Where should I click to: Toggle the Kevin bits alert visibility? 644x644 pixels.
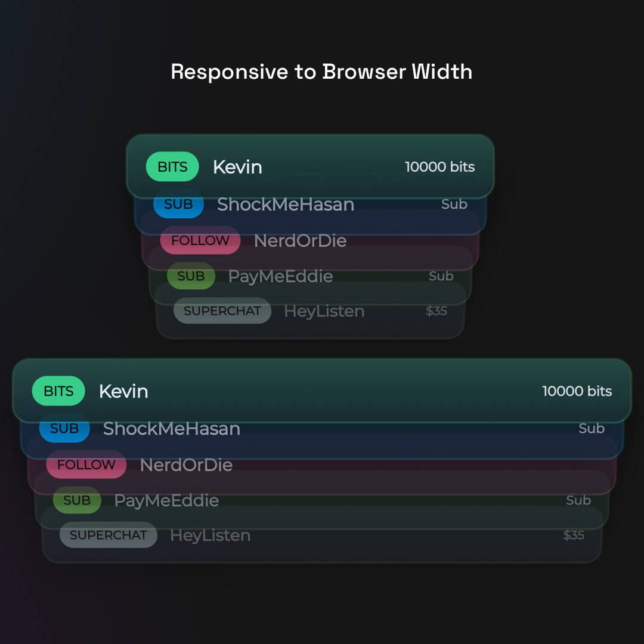[310, 167]
